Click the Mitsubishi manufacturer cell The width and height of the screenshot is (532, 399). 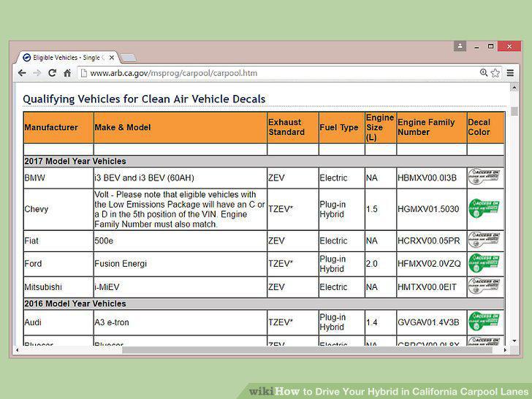tap(58, 287)
